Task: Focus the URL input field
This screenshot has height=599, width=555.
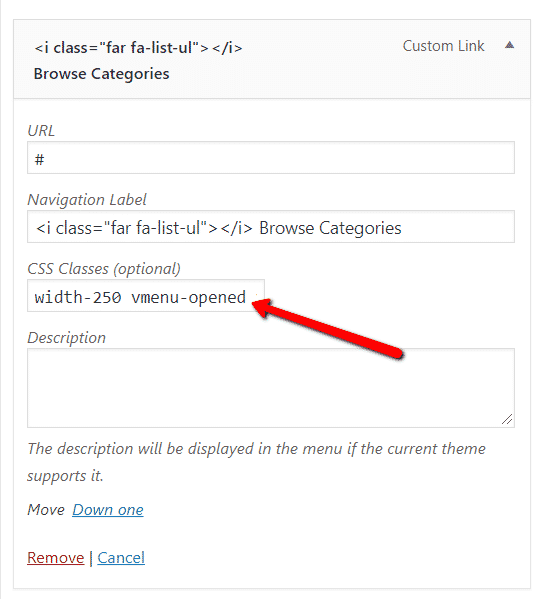Action: [270, 158]
